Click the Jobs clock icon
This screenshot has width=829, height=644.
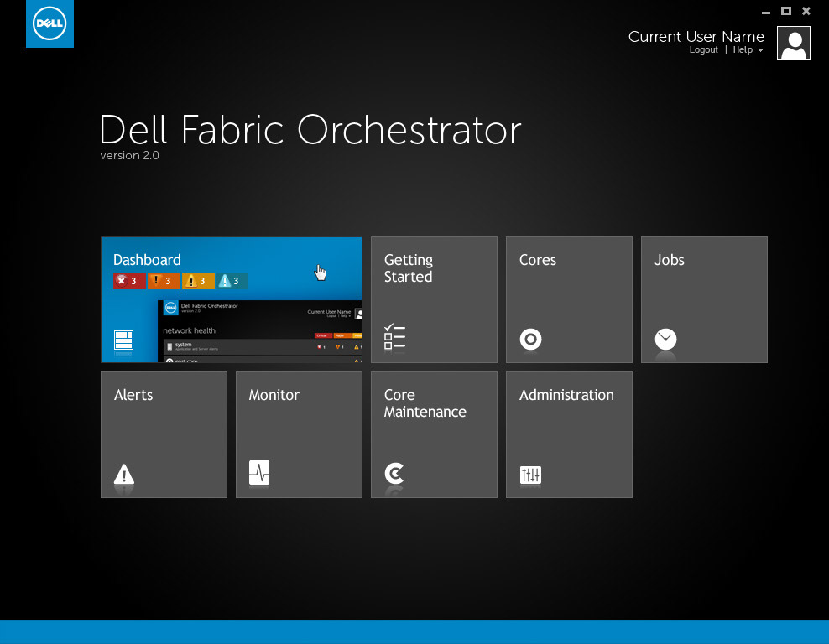pos(665,339)
